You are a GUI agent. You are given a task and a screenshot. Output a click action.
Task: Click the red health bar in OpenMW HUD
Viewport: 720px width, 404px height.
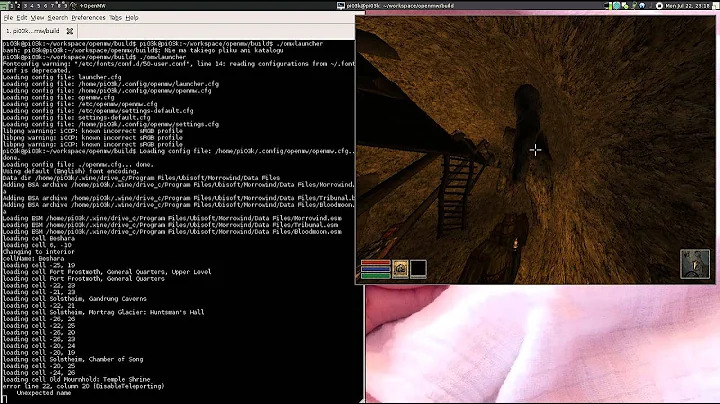point(376,263)
